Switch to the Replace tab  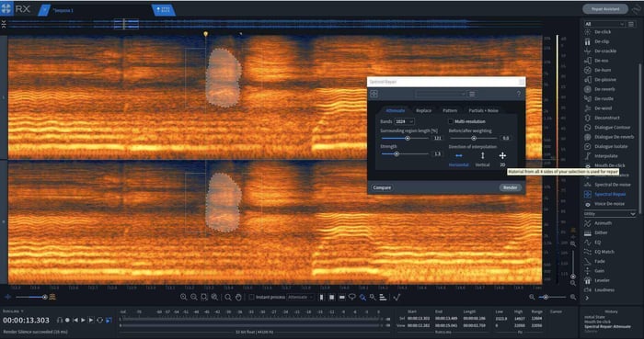click(423, 110)
